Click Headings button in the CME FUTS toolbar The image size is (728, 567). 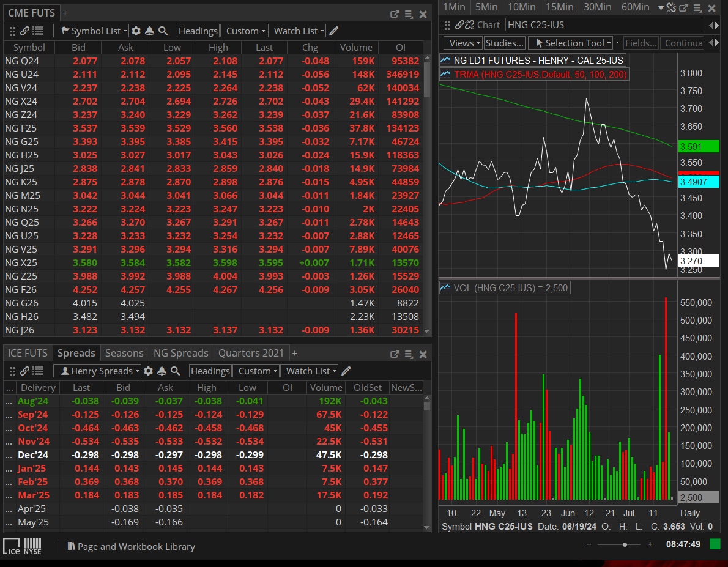pos(198,31)
